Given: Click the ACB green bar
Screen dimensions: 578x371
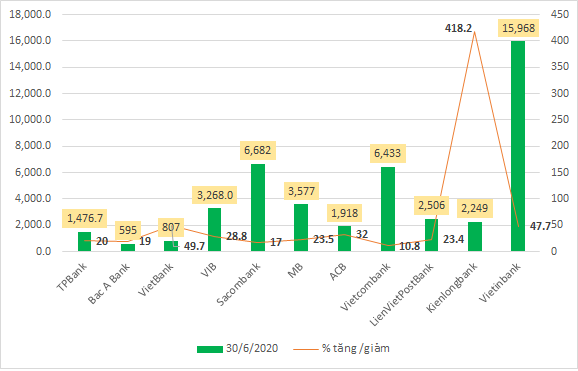Looking at the screenshot, I should [x=344, y=239].
